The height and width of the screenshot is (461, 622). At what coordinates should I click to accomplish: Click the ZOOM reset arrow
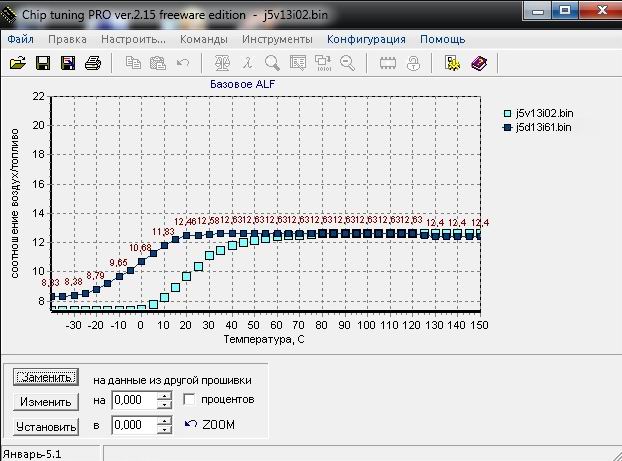point(192,425)
